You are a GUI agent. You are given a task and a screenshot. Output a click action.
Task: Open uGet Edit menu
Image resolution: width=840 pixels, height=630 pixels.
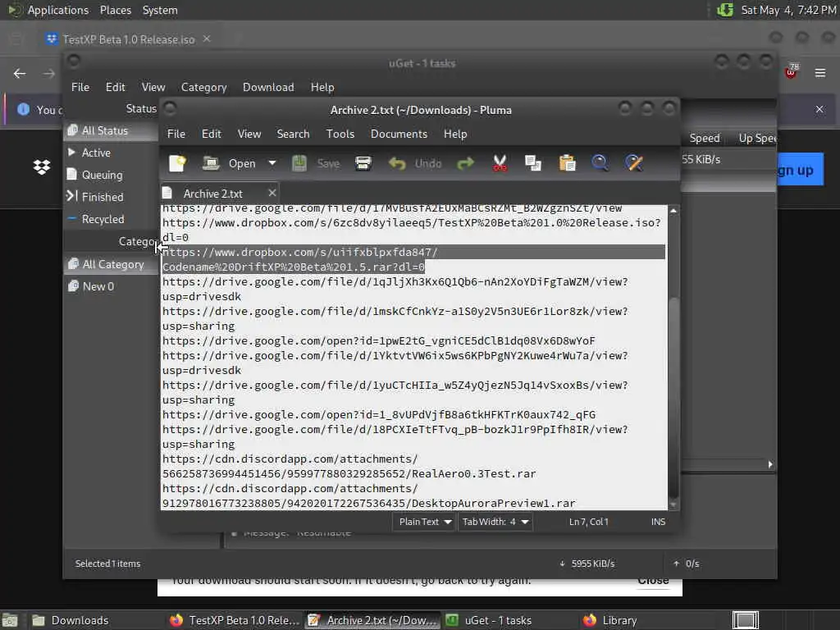pyautogui.click(x=115, y=87)
